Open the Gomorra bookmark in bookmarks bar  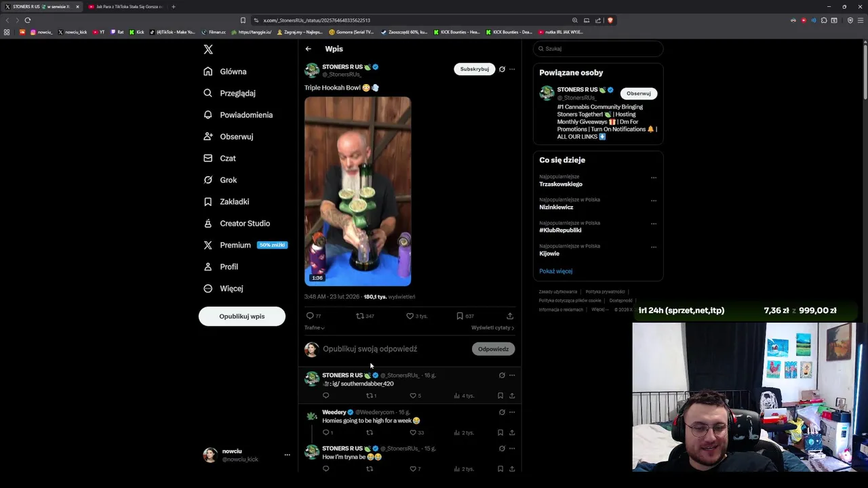tap(351, 32)
